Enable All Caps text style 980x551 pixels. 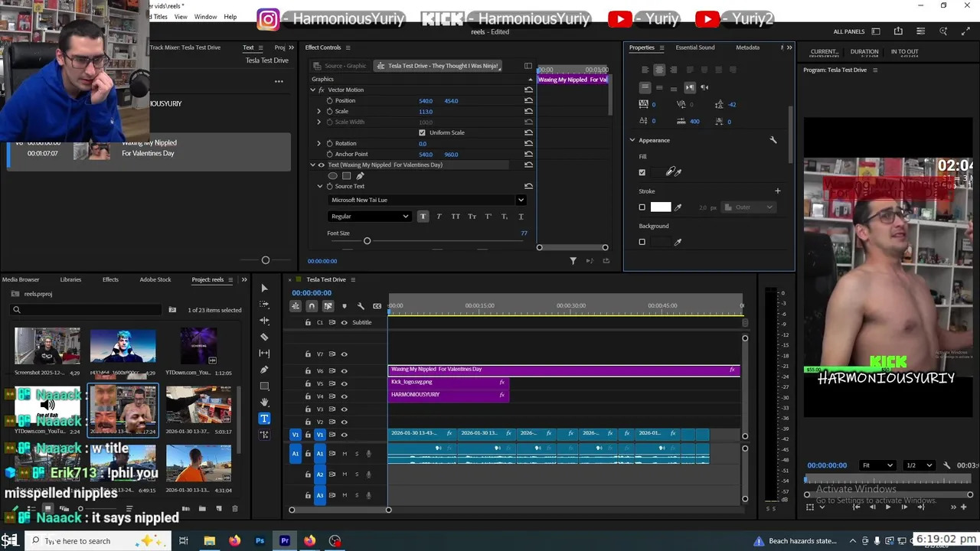(x=456, y=217)
